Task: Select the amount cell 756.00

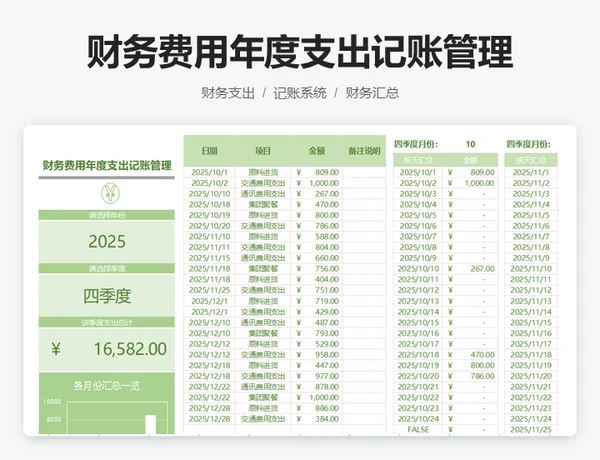Action: tap(317, 269)
